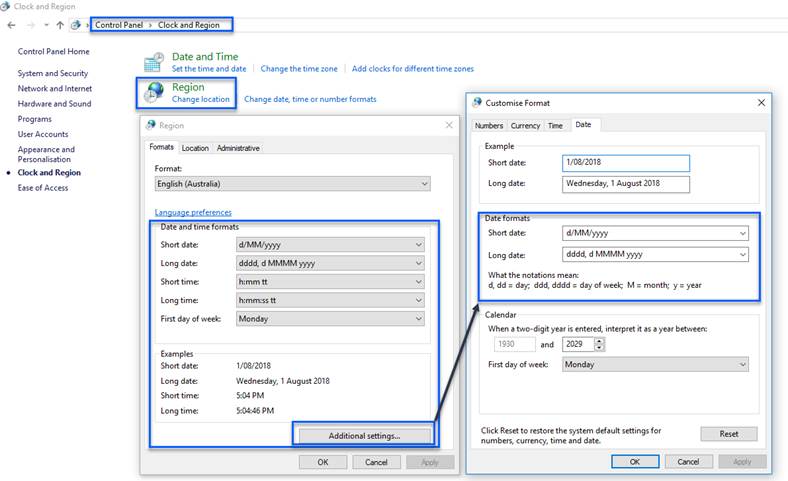Go back with the navigation arrow

[x=12, y=25]
